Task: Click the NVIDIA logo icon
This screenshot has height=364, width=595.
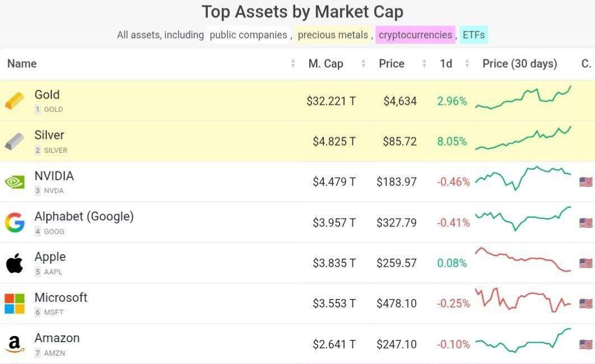Action: coord(15,182)
